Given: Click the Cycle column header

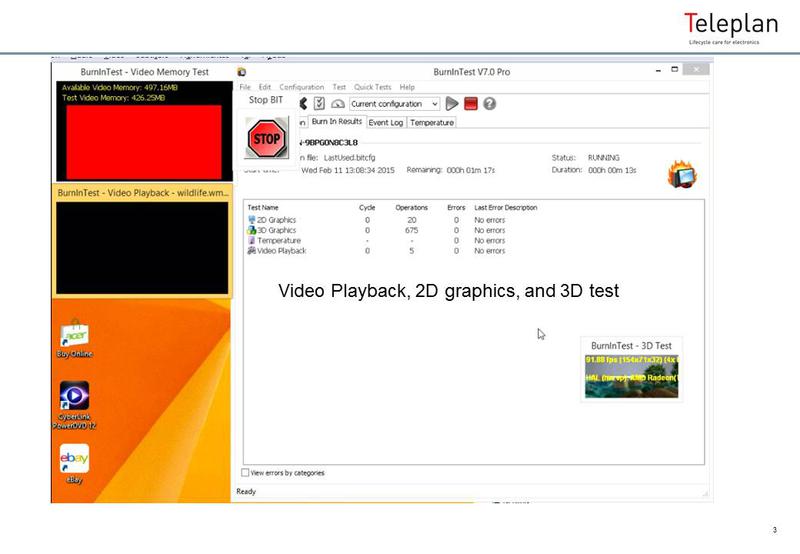Looking at the screenshot, I should [x=367, y=208].
